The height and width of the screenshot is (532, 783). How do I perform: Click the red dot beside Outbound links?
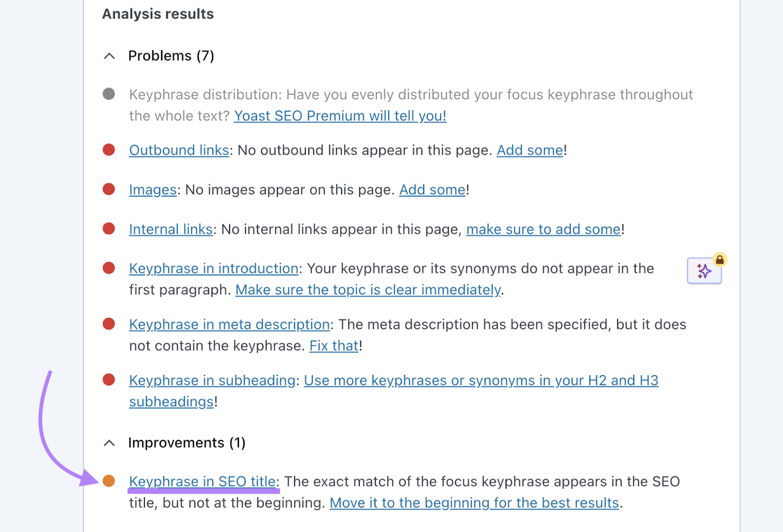click(109, 150)
